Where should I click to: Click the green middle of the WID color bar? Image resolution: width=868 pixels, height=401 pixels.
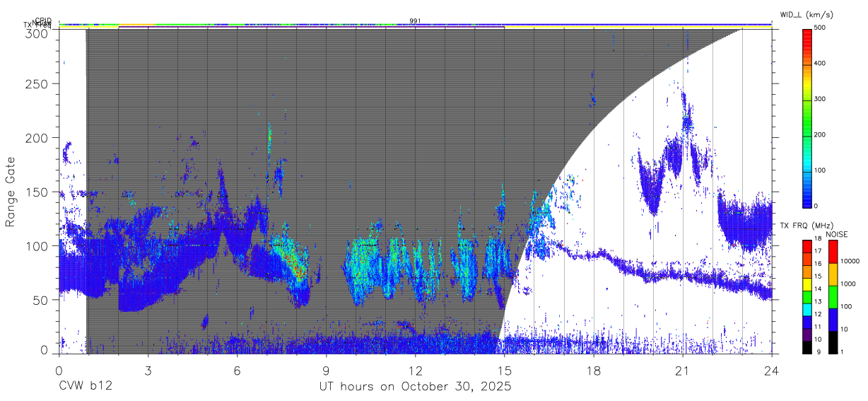pyautogui.click(x=807, y=117)
